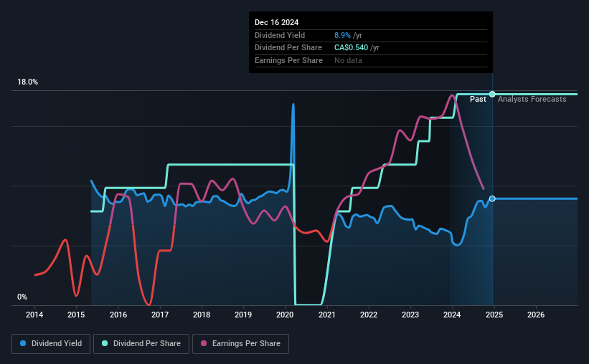Click the 18.0% y-axis label
Screen dimensions: 589x364
(x=27, y=82)
